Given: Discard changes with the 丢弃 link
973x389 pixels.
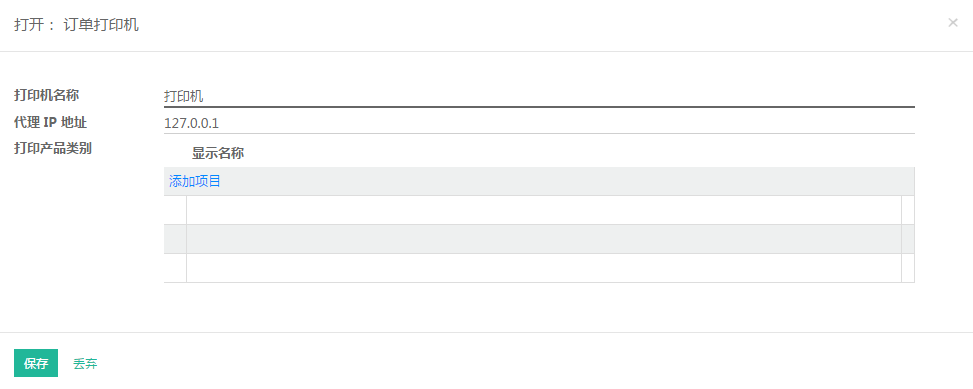Looking at the screenshot, I should coord(85,364).
